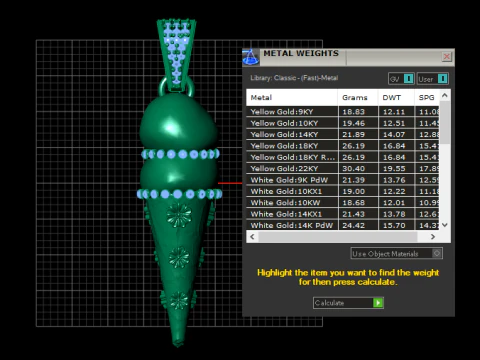Click the DWT column header
The image size is (480, 360).
(x=396, y=98)
